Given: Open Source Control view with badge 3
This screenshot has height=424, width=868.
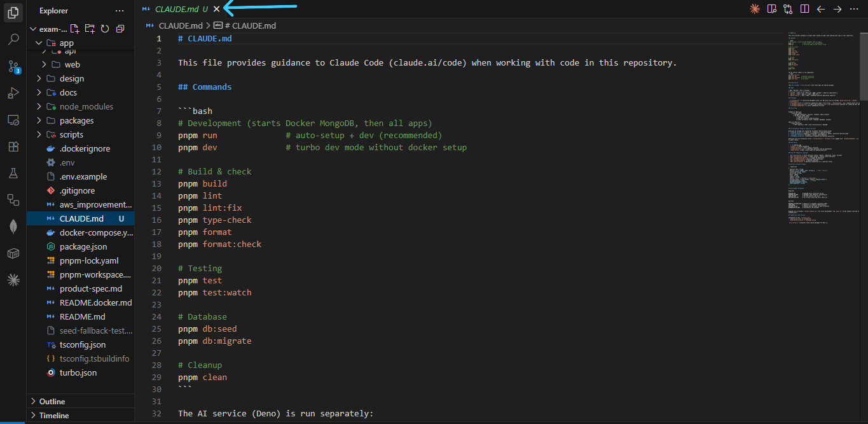Looking at the screenshot, I should 13,66.
